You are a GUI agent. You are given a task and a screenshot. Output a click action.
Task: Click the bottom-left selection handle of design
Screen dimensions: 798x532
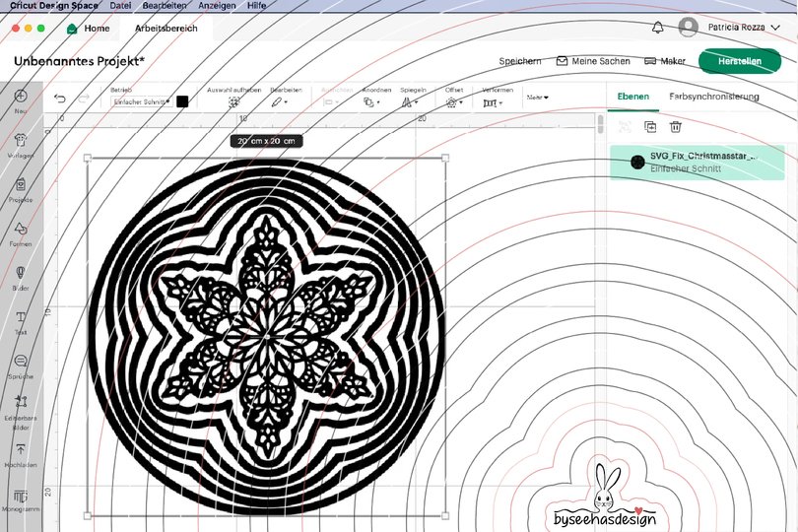[x=88, y=515]
